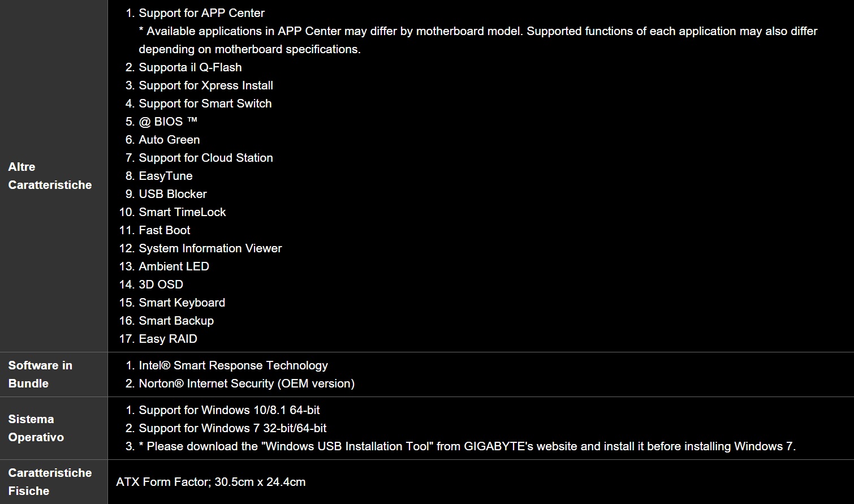Image resolution: width=854 pixels, height=504 pixels.
Task: Select the "@ BIOS" feature entry
Action: point(168,122)
